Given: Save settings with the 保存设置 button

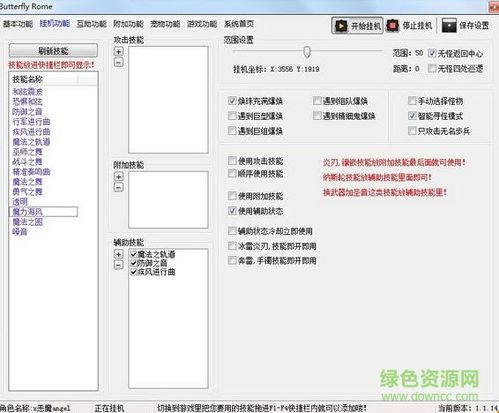Looking at the screenshot, I should 465,26.
